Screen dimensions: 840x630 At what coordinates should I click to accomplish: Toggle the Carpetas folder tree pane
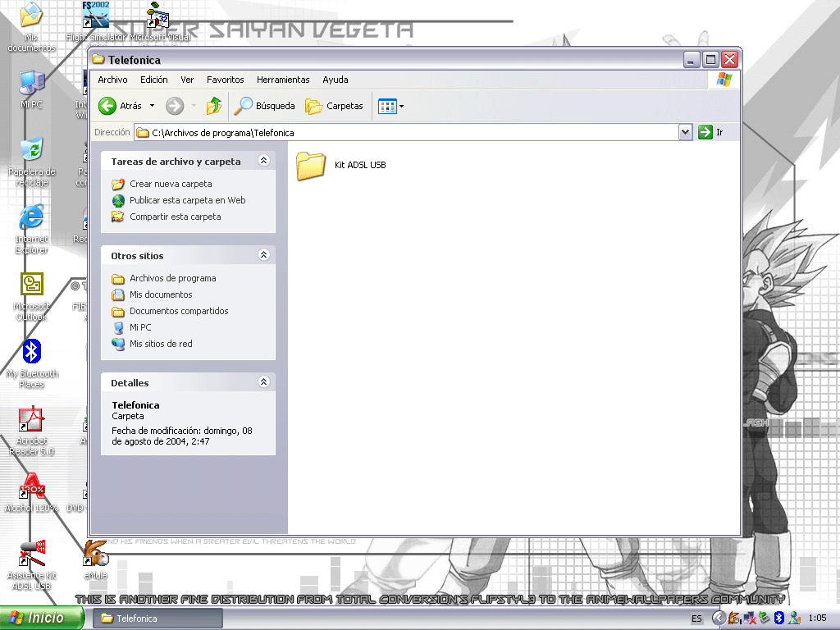(334, 106)
